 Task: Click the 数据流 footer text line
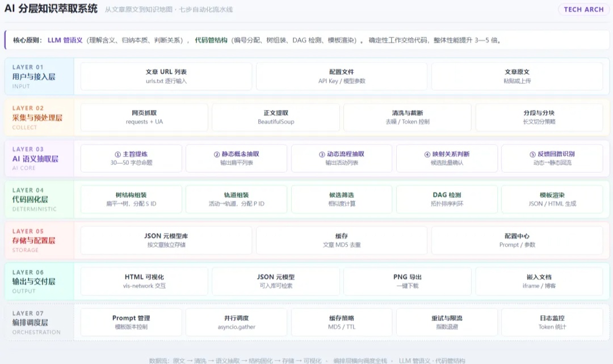(x=307, y=361)
